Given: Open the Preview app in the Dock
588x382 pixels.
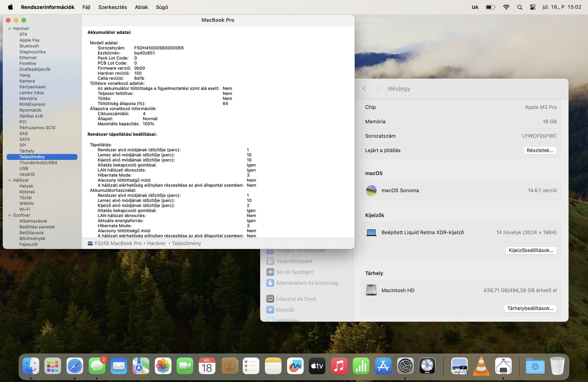Looking at the screenshot, I should coord(459,366).
